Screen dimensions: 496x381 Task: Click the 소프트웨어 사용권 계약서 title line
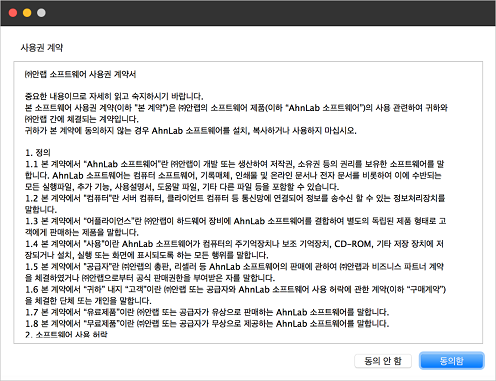80,74
